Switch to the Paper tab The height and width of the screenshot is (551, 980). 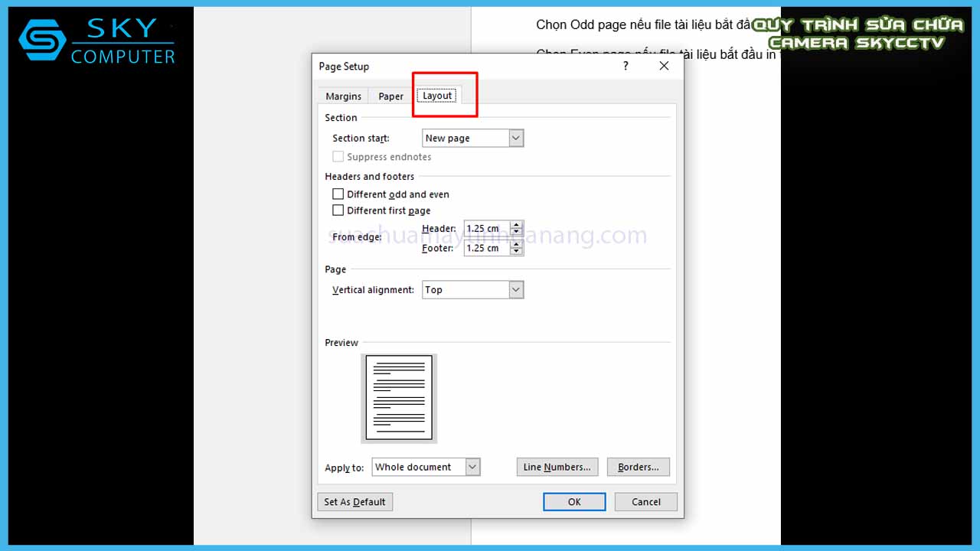pyautogui.click(x=390, y=96)
